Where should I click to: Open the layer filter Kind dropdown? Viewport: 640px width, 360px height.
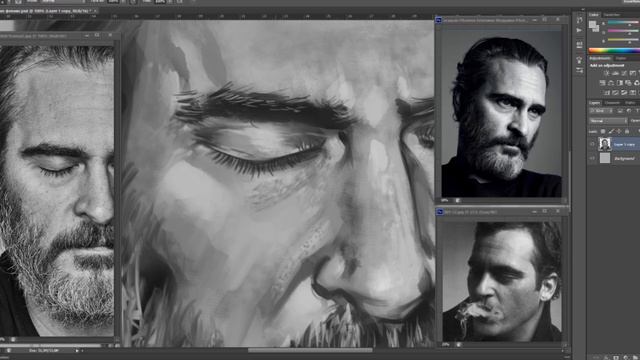pyautogui.click(x=601, y=111)
